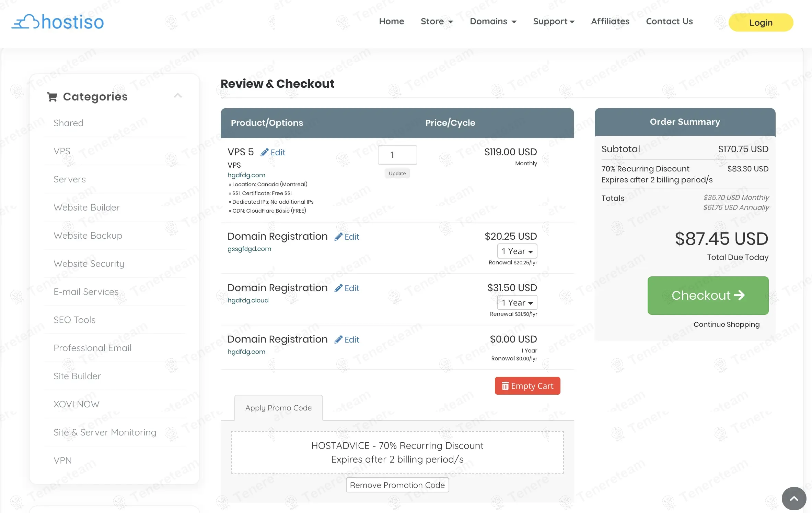812x513 pixels.
Task: Open the Store dropdown menu
Action: coord(437,21)
